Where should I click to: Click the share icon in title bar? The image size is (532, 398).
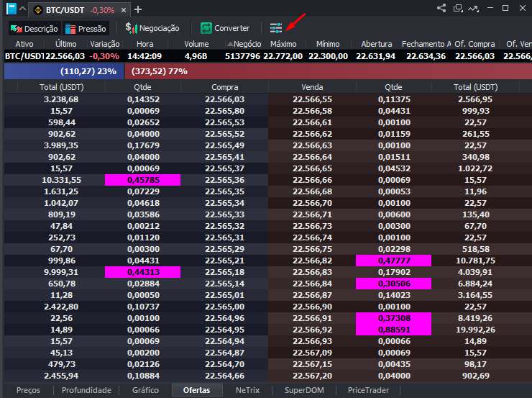tap(441, 8)
